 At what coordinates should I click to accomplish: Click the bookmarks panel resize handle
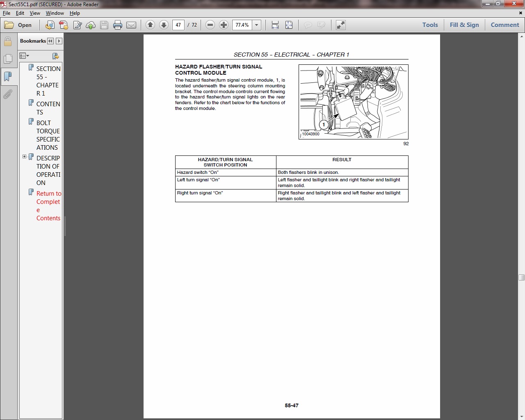pos(65,226)
